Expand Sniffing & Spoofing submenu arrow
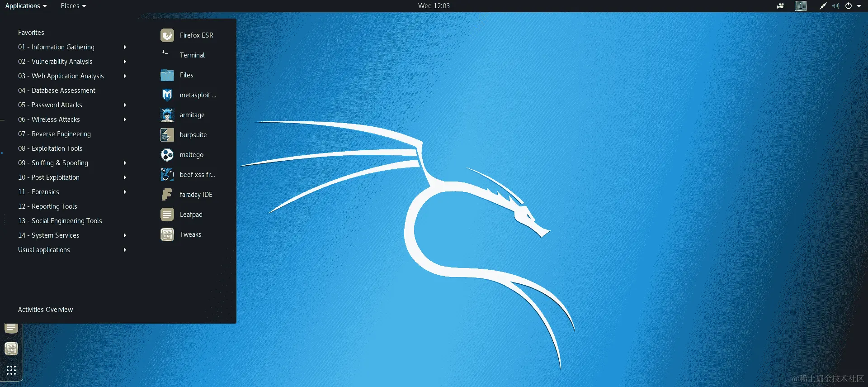Viewport: 868px width, 387px height. (125, 163)
